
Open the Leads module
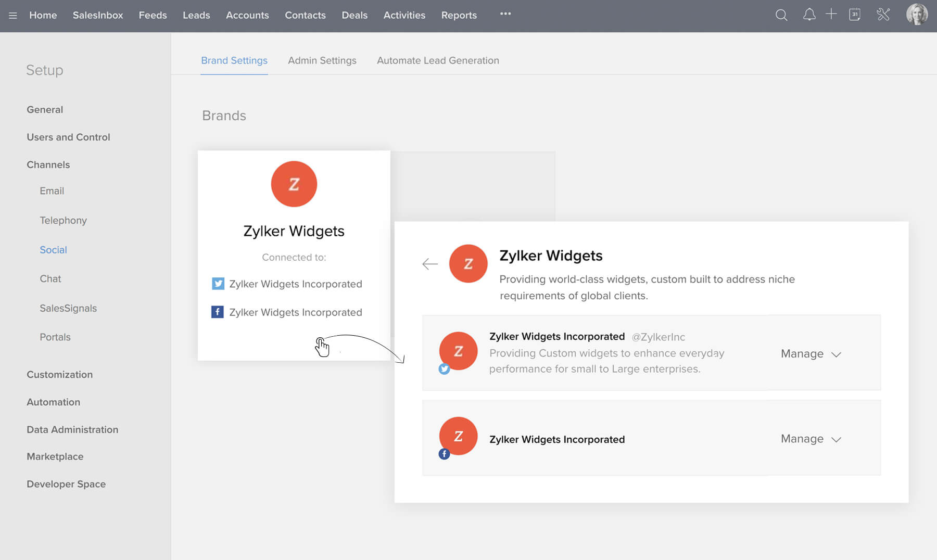(196, 16)
